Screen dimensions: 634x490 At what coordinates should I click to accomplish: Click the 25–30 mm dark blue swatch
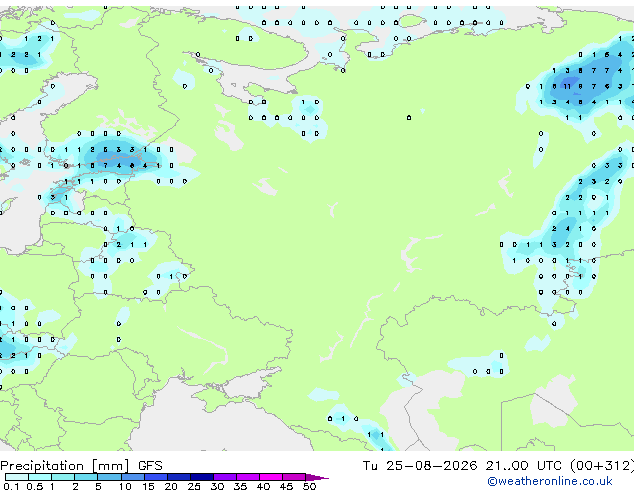(202, 477)
